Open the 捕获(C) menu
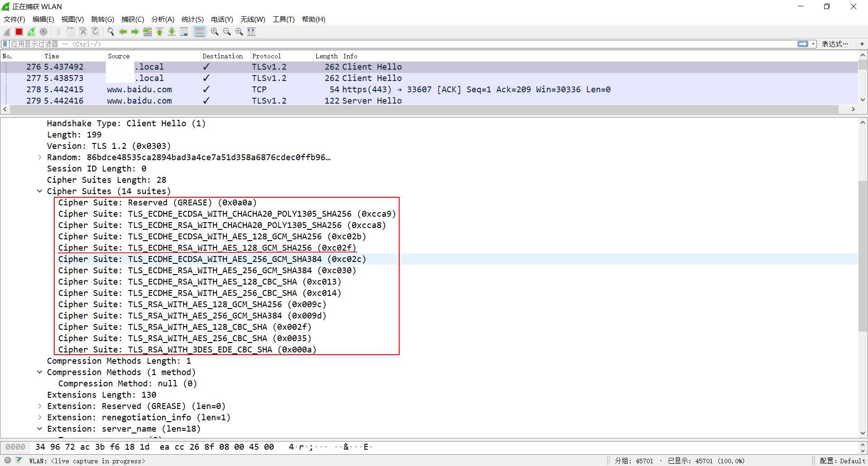868x466 pixels. (133, 19)
